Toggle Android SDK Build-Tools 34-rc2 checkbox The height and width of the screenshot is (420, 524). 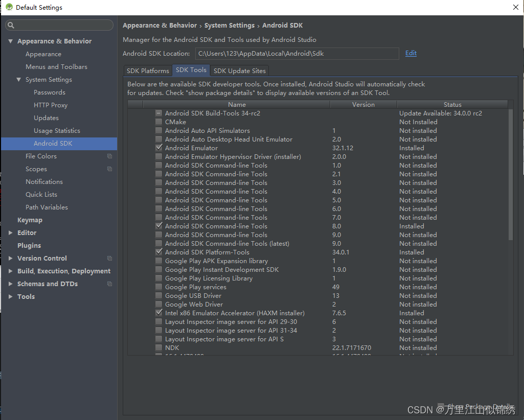coord(159,113)
